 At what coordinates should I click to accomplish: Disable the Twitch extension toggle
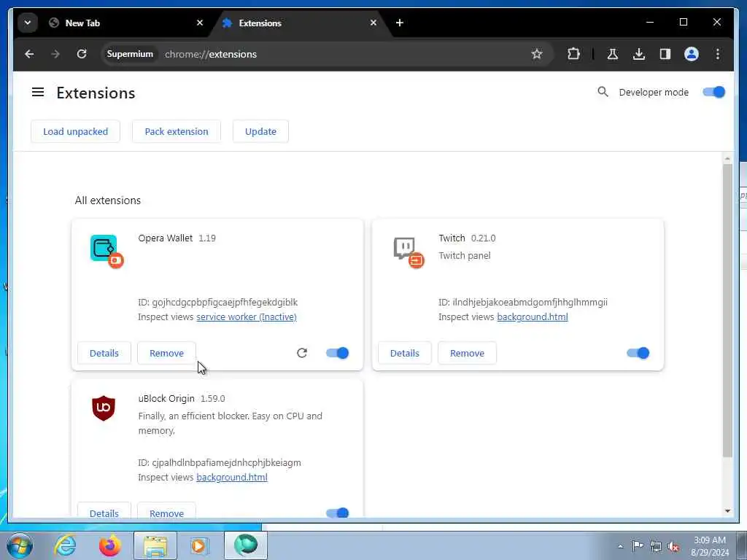(x=638, y=353)
